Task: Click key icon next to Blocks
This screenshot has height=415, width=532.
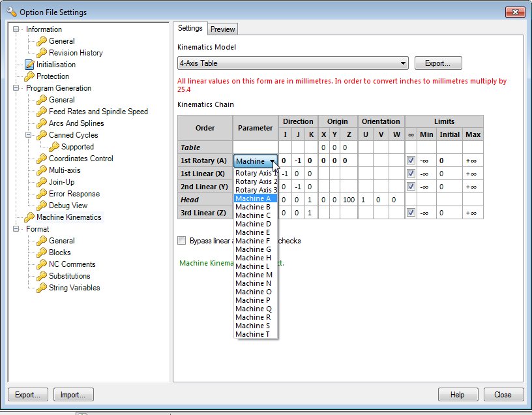Action: pyautogui.click(x=42, y=253)
